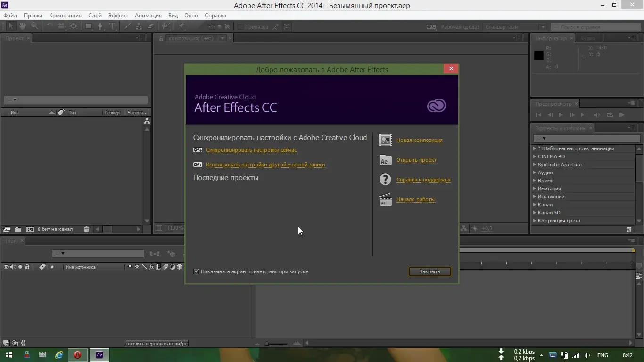The image size is (644, 362).
Task: Click the interpret footage icon in Project panel
Action: (7, 230)
